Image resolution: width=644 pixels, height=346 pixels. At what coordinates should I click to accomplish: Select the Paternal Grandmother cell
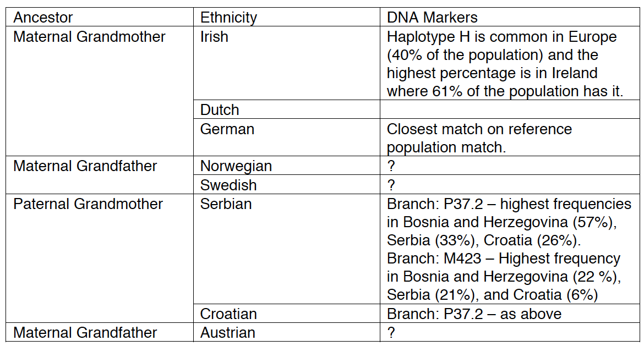tap(100, 259)
